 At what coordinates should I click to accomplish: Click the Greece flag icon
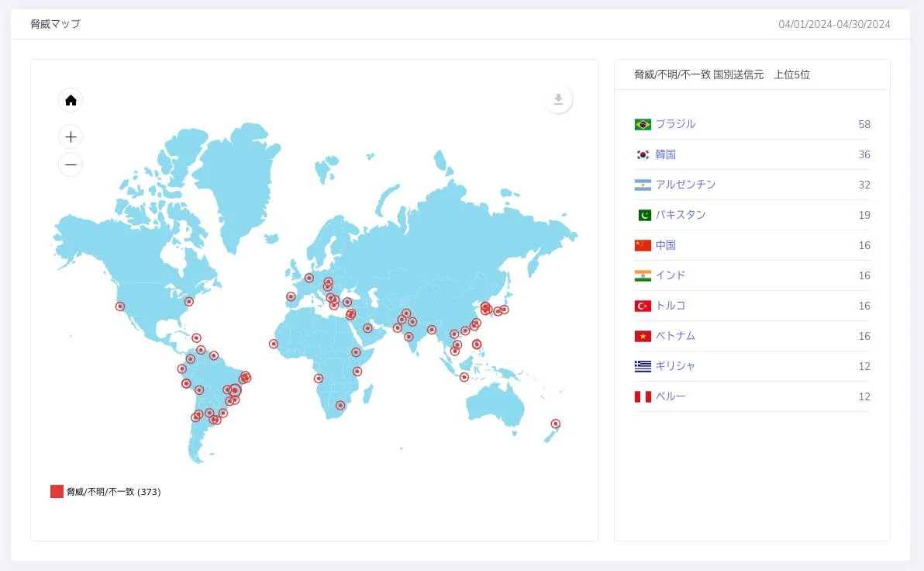tap(643, 366)
